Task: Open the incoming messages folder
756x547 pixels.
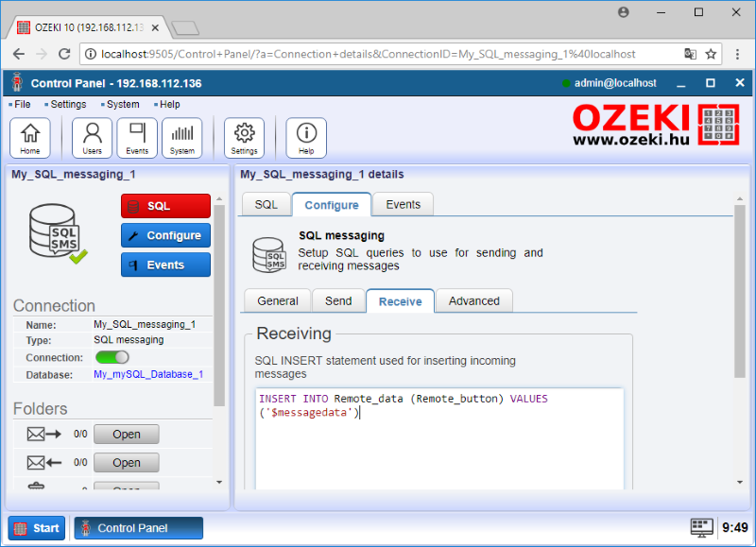Action: pyautogui.click(x=127, y=463)
